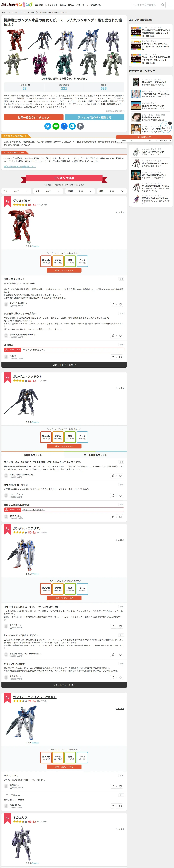Jump to first rank with double-left arrow

118,140
